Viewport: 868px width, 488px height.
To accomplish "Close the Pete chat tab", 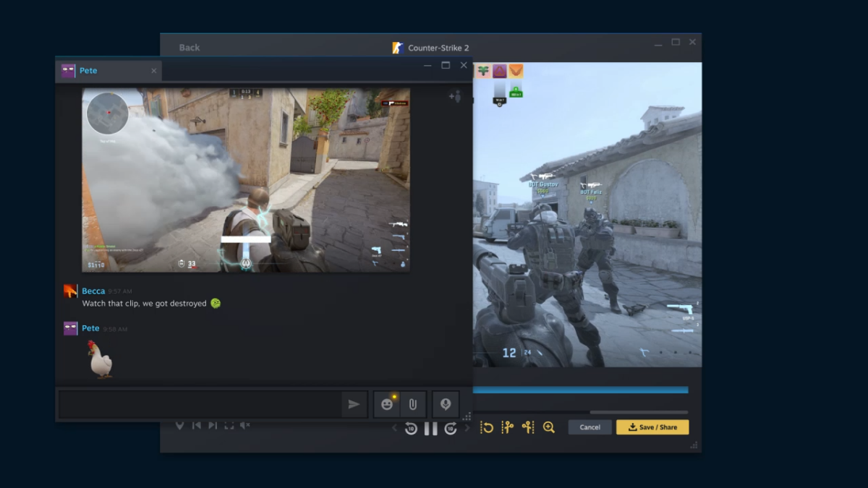I will coord(153,71).
